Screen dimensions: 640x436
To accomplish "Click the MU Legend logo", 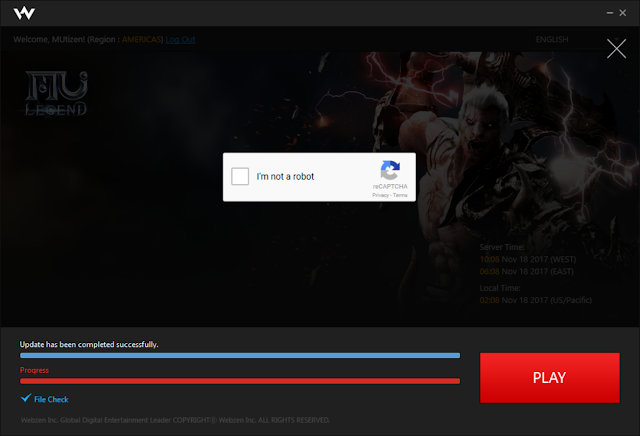I will pyautogui.click(x=56, y=93).
